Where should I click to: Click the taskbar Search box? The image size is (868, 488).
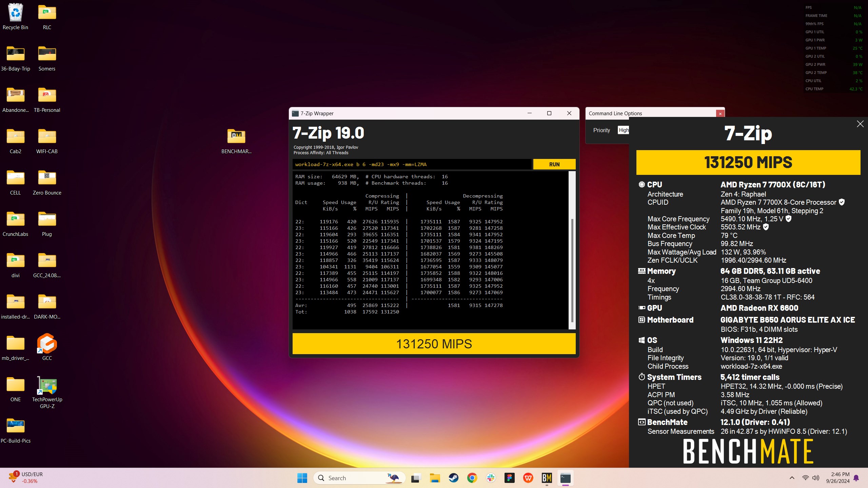[359, 478]
